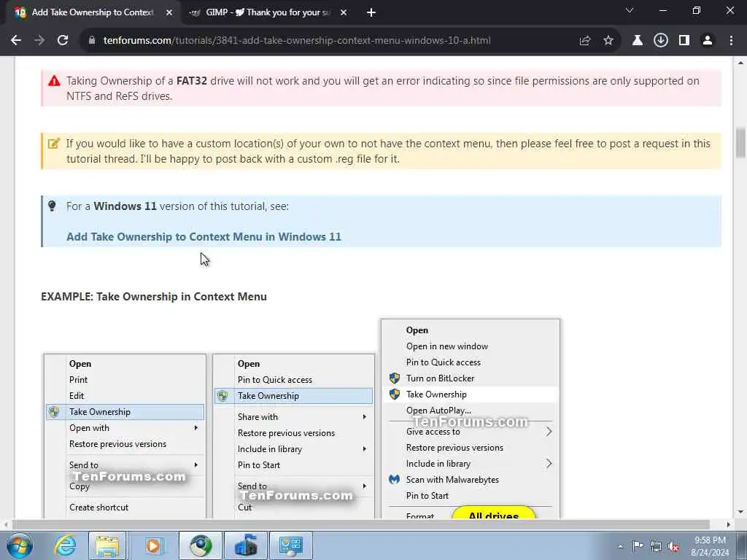Click the scroll up arrow
The image size is (747, 560).
click(740, 63)
